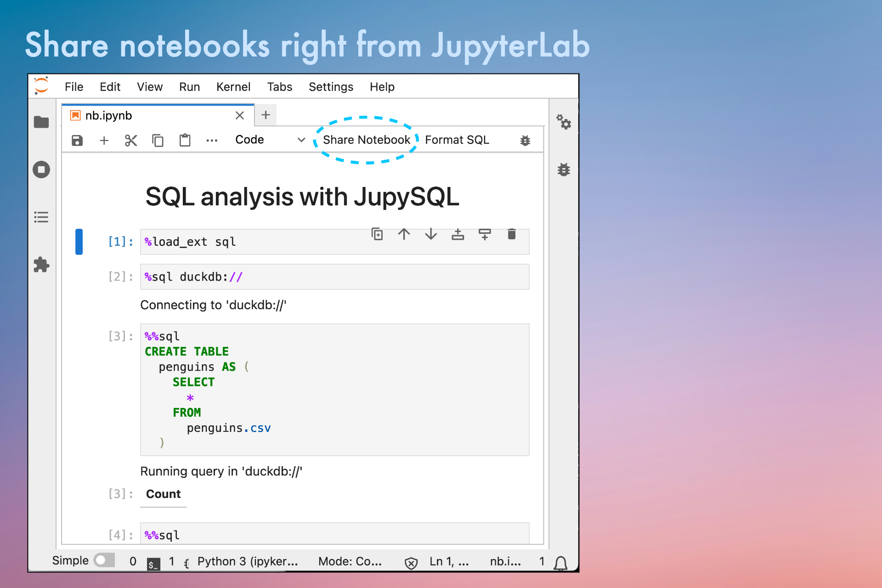Open the cell type Code dropdown
This screenshot has height=588, width=882.
(x=270, y=140)
